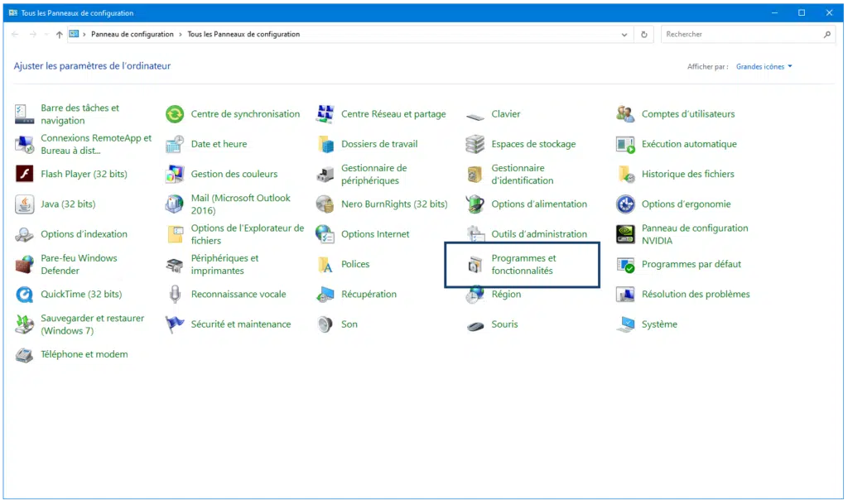Viewport: 848px width, 504px height.
Task: Open Connexions RemoteApp et Bureau à dist... link
Action: pyautogui.click(x=96, y=144)
